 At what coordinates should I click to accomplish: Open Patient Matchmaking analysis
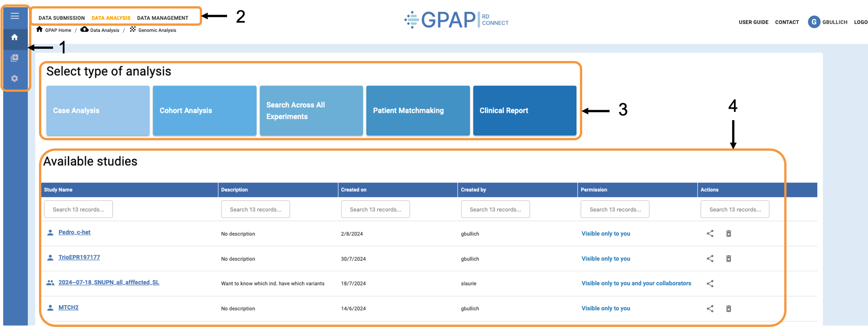tap(418, 111)
